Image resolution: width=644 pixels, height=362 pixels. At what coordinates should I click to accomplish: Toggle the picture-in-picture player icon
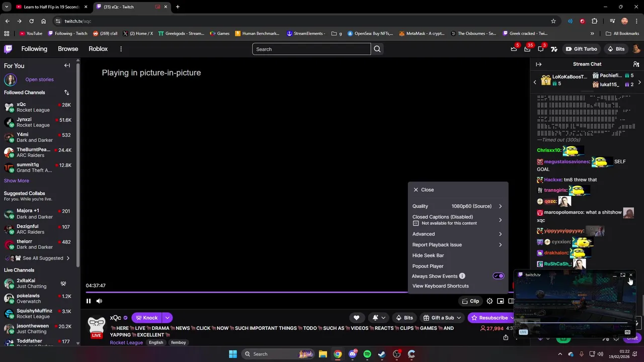500,301
